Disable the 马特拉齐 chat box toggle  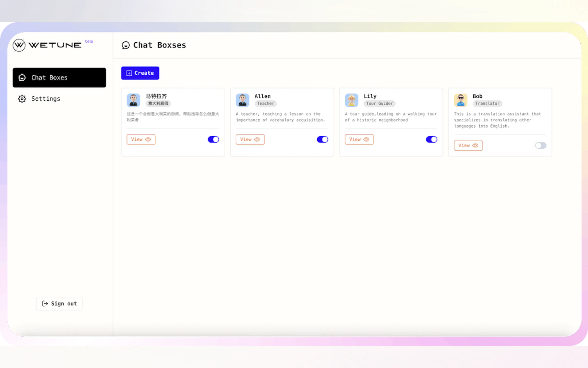[213, 140]
